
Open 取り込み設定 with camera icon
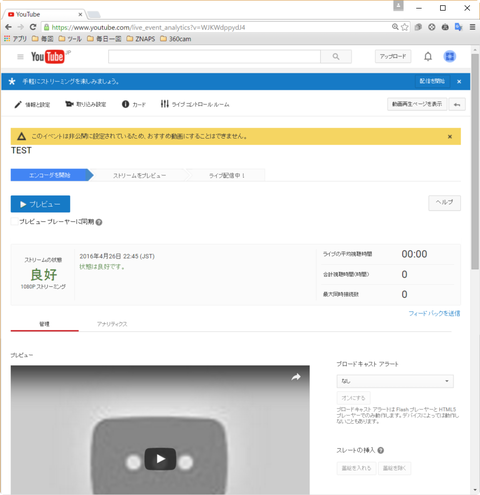point(86,104)
